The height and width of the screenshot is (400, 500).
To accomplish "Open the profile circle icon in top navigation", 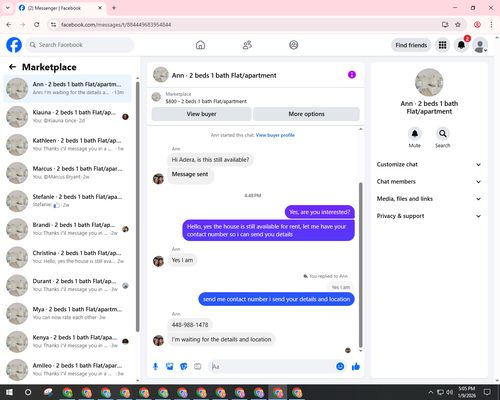I will tap(294, 45).
